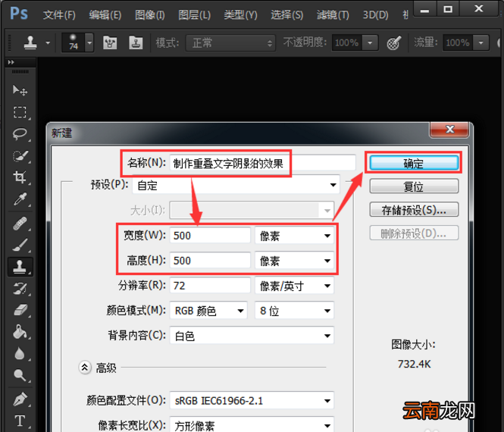The width and height of the screenshot is (504, 432).
Task: Click the 宽度(W) width input field
Action: click(x=210, y=235)
